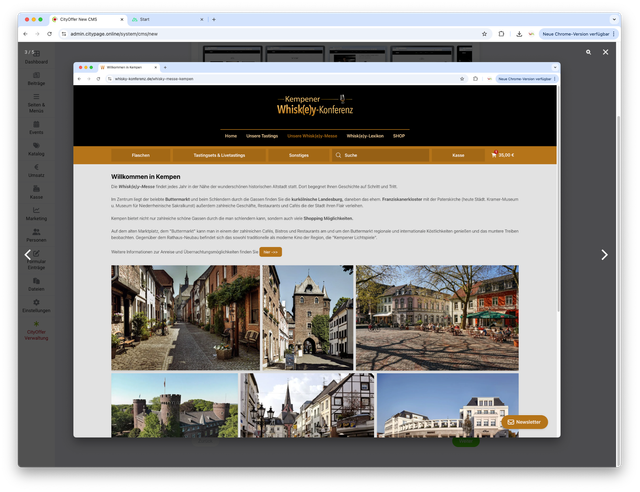Select the CityOffer New CMS tab

click(85, 19)
